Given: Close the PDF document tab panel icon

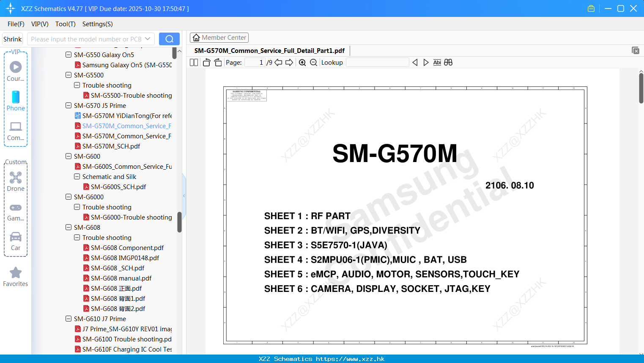Looking at the screenshot, I should pos(636,50).
